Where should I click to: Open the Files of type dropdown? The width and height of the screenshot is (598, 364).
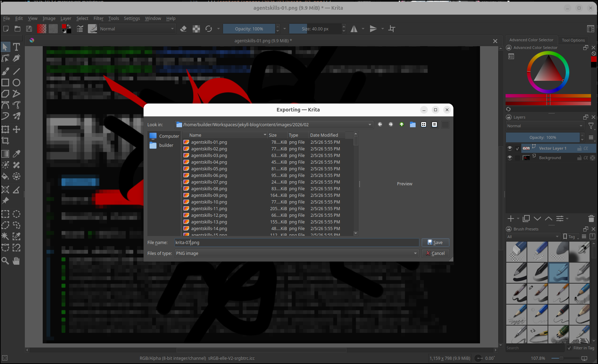297,253
